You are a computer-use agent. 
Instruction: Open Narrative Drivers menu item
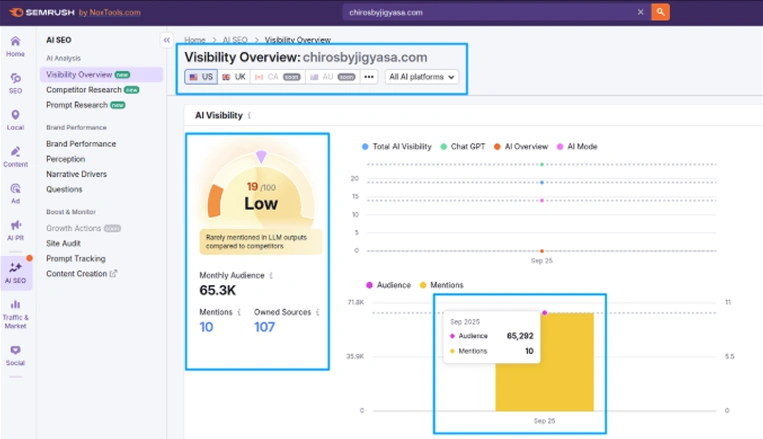click(x=76, y=174)
